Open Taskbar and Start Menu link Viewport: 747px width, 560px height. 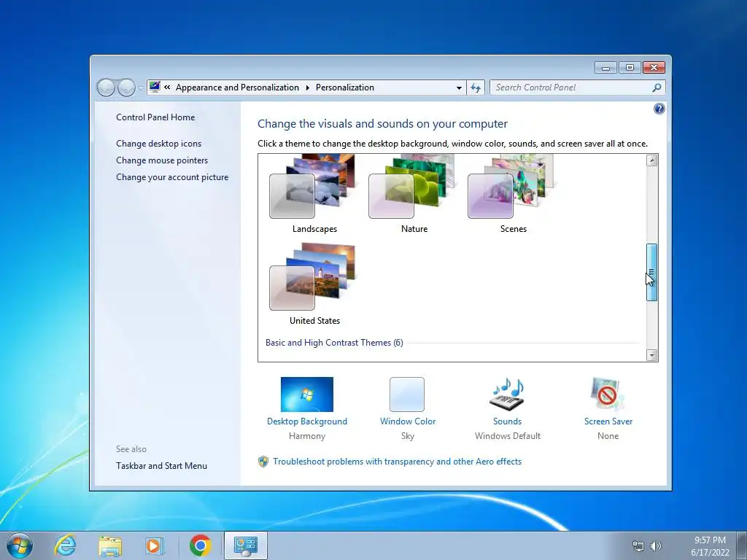pos(161,466)
